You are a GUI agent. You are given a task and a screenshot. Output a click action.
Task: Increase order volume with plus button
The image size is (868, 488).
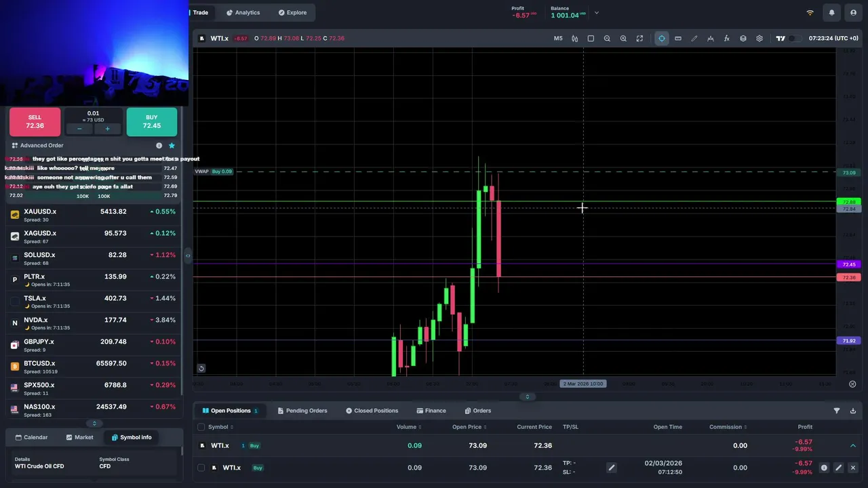click(x=107, y=129)
